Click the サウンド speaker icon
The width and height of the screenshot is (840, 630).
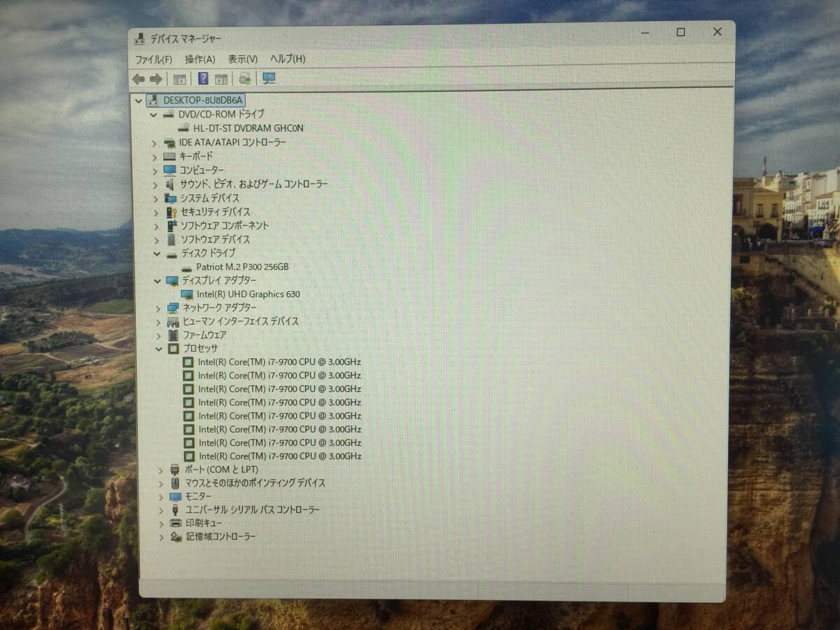click(x=170, y=184)
